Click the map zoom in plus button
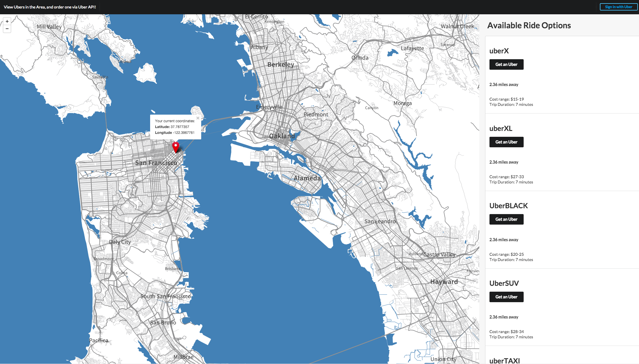Screen dimensions: 639x364 (7, 21)
